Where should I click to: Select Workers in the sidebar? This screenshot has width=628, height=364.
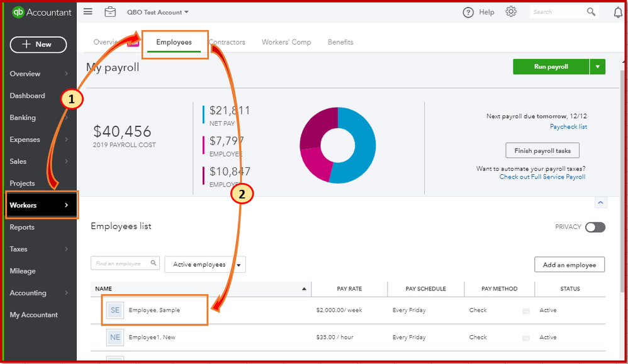point(42,205)
